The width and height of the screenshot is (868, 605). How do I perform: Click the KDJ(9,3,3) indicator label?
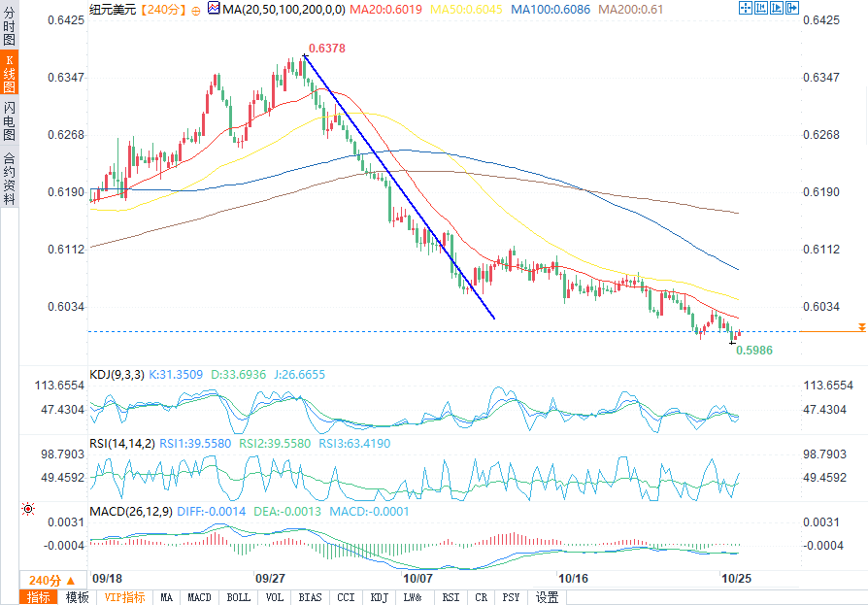117,375
